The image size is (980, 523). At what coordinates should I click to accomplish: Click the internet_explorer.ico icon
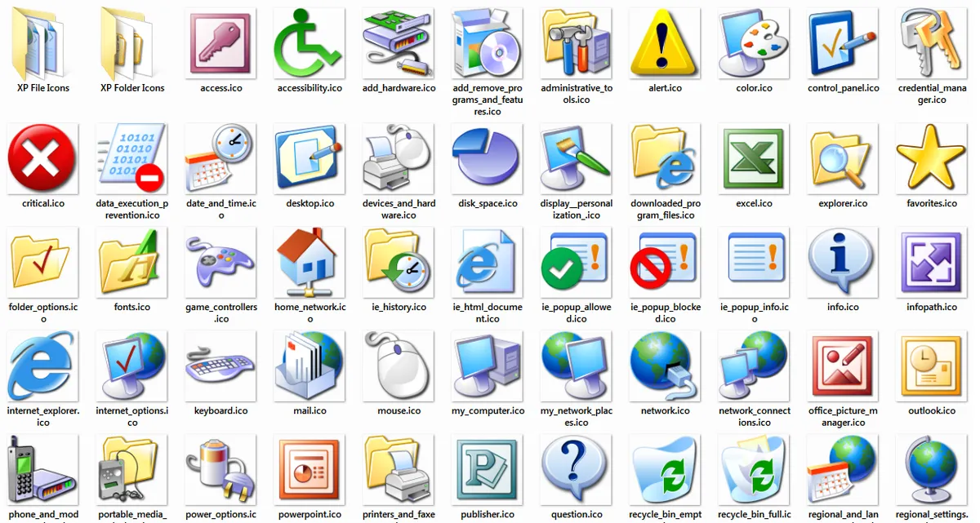pos(43,366)
